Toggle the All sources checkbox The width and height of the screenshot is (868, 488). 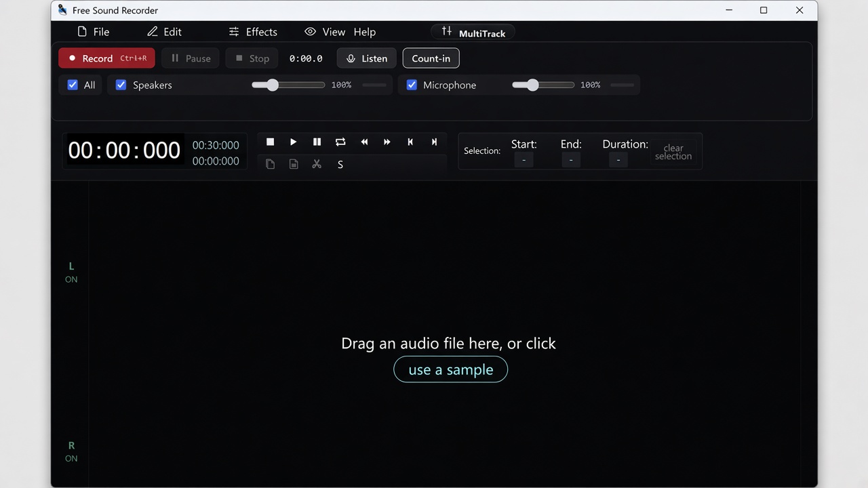pos(73,85)
